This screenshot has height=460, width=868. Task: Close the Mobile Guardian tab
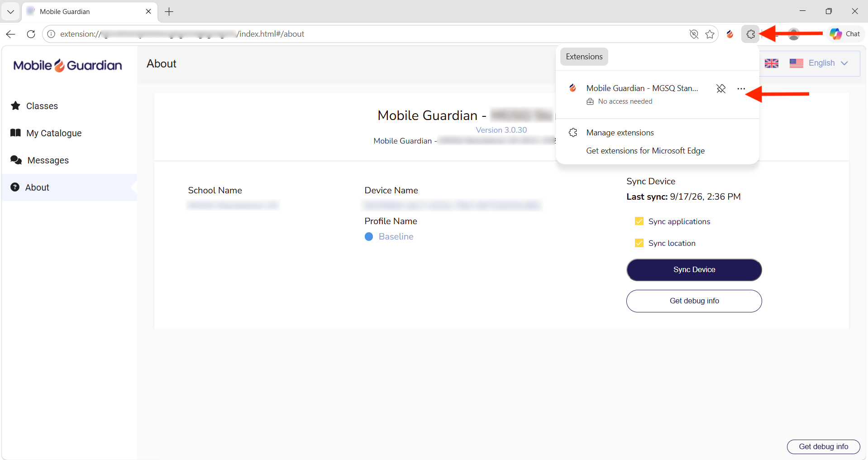148,11
